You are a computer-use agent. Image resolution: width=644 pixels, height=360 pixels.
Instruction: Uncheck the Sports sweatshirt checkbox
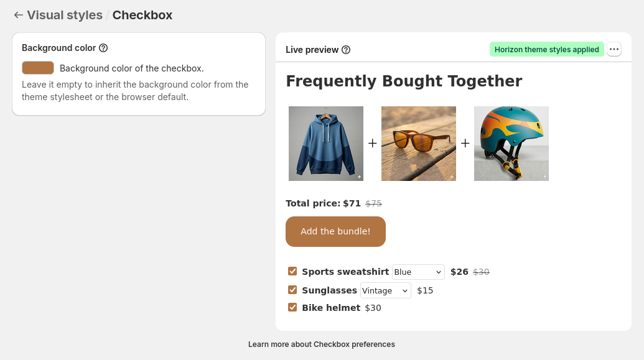pos(292,271)
